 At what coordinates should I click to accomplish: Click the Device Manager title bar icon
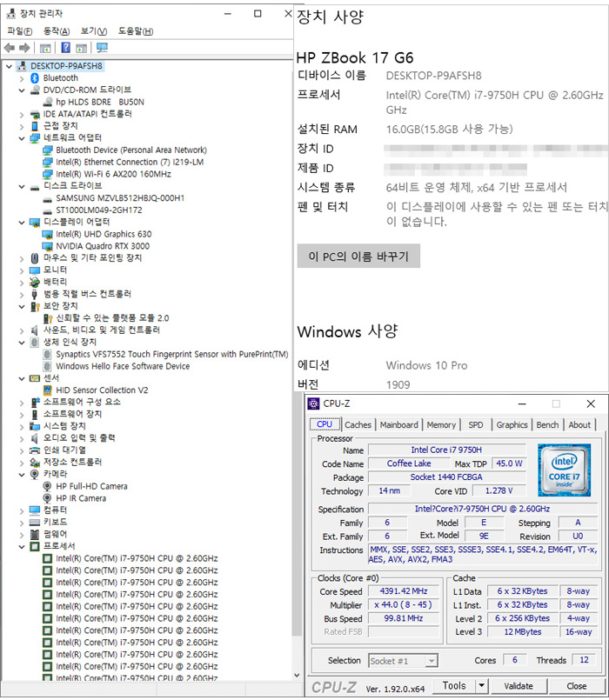[10, 13]
